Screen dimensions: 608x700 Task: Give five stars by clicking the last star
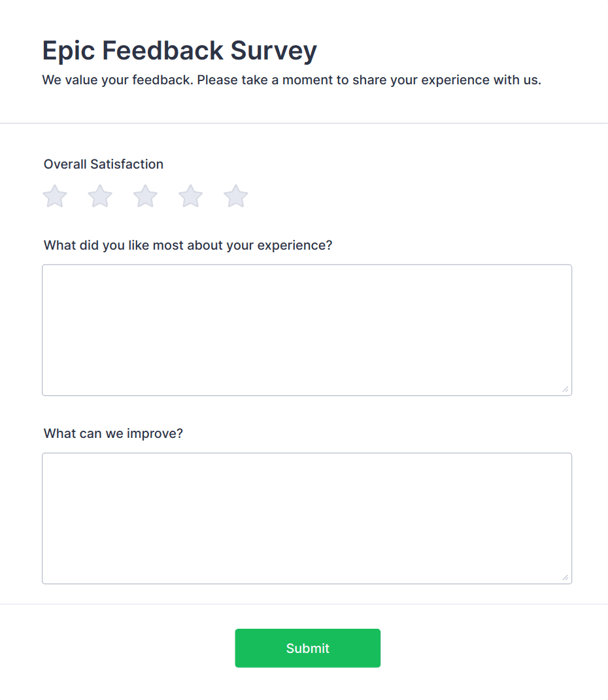coord(235,195)
